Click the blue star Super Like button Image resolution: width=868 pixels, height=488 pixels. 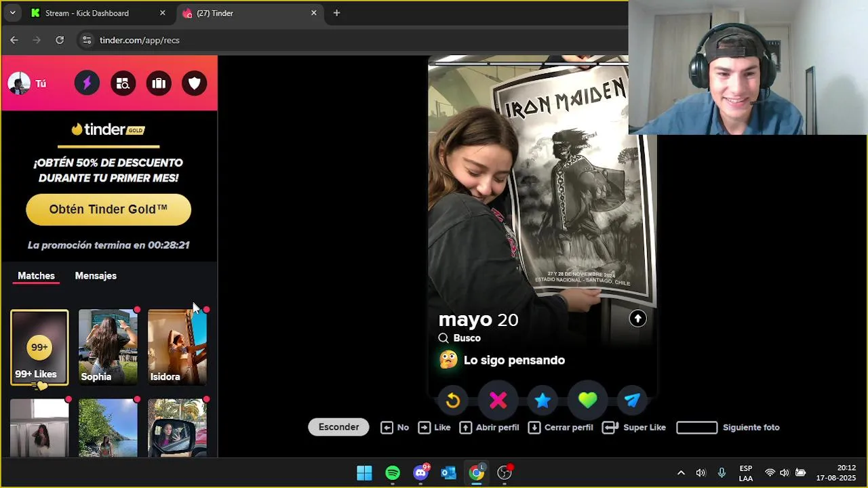[x=542, y=401]
